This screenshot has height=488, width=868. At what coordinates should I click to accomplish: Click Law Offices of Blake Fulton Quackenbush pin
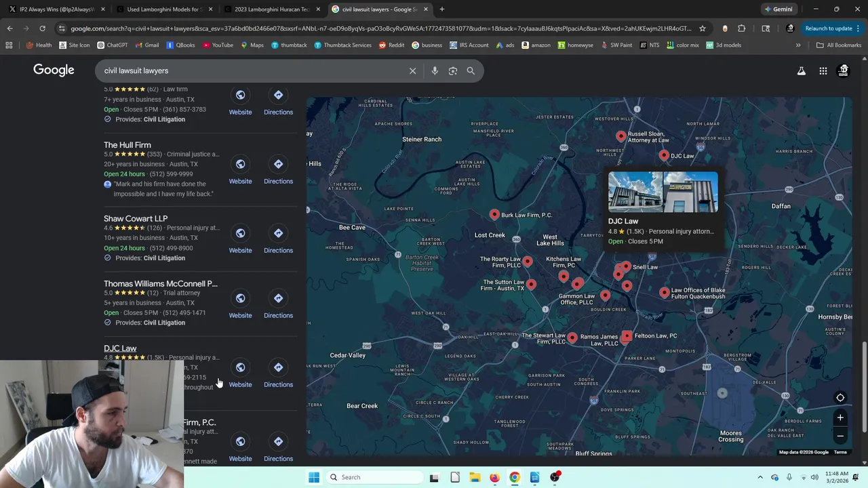click(x=664, y=293)
